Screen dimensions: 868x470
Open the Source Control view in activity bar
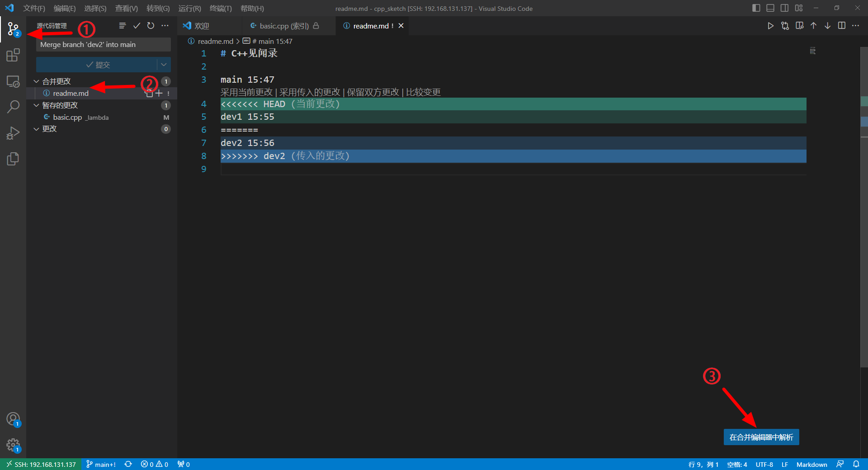[13, 29]
